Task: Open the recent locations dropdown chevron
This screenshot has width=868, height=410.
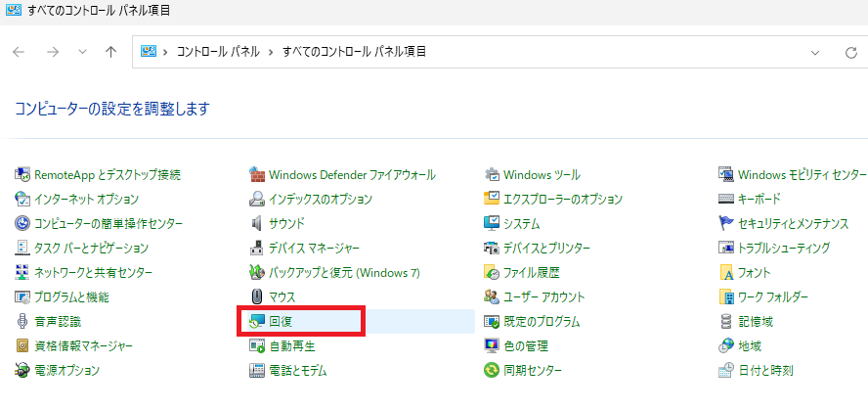Action: [x=82, y=52]
